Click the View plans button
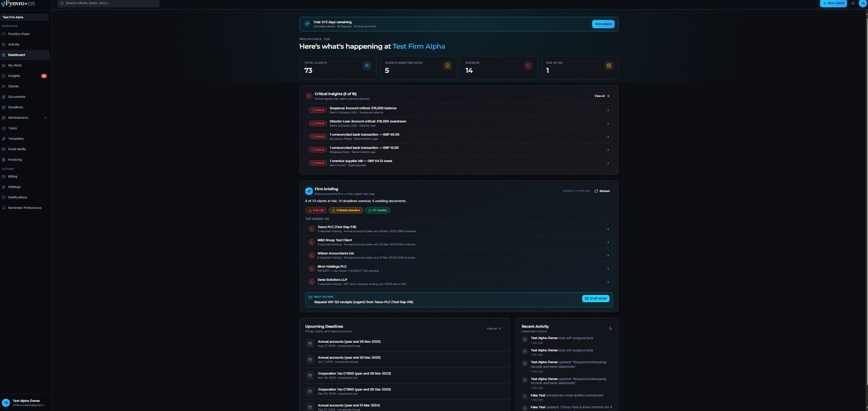The image size is (868, 411). pos(603,24)
